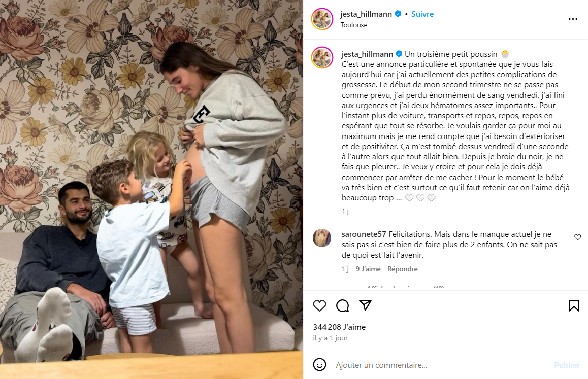Open sarounete57's profile picture
The image size is (588, 379).
tap(322, 238)
